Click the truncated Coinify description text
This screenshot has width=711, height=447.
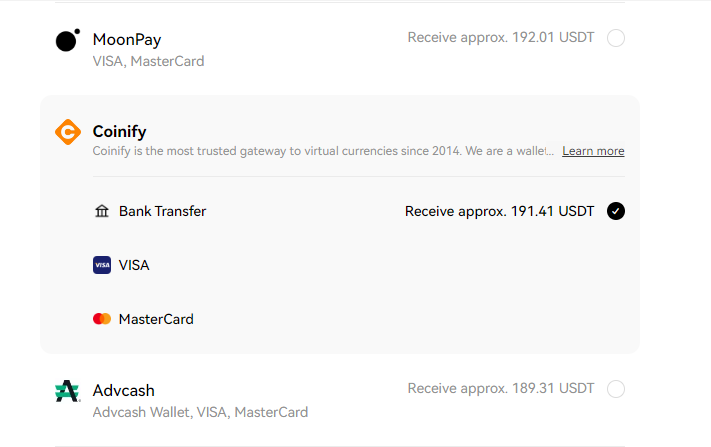pyautogui.click(x=323, y=151)
